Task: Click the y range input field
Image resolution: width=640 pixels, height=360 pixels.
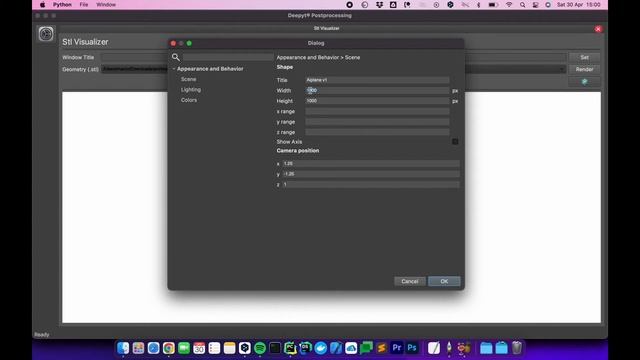Action: (x=377, y=122)
